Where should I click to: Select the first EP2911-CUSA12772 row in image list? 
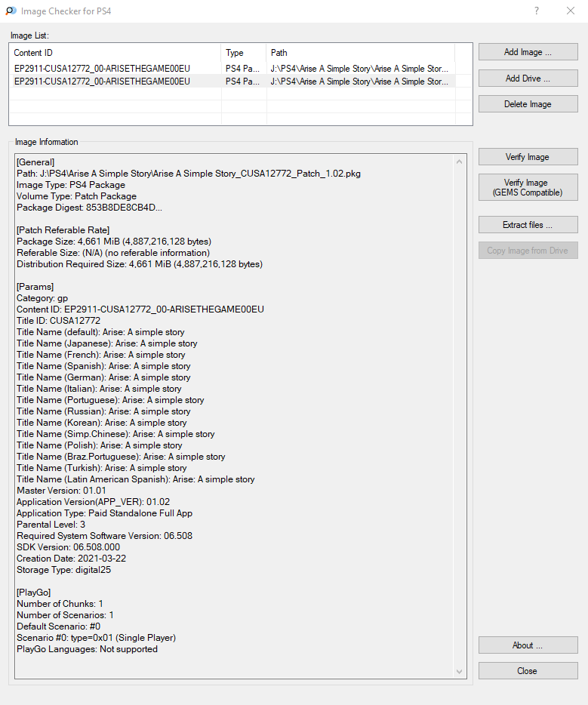(232, 69)
